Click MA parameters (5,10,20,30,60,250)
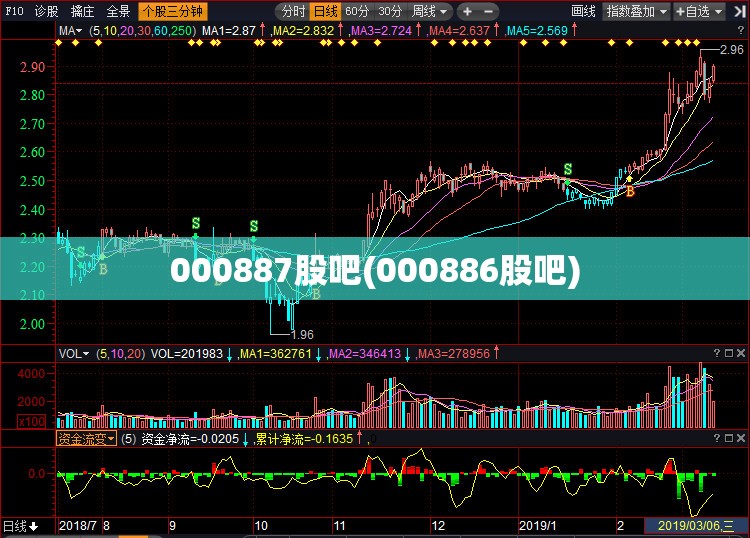 pyautogui.click(x=143, y=31)
